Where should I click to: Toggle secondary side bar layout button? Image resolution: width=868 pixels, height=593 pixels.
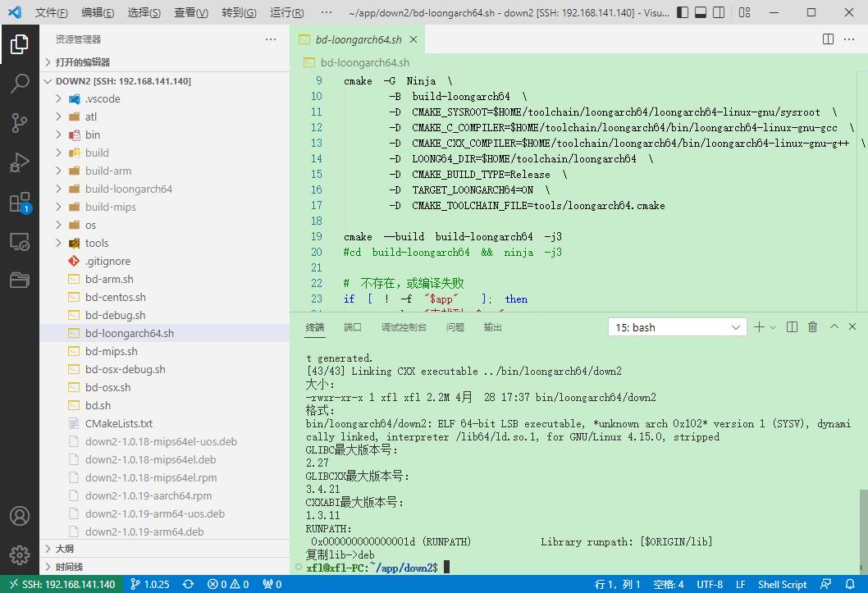click(719, 12)
